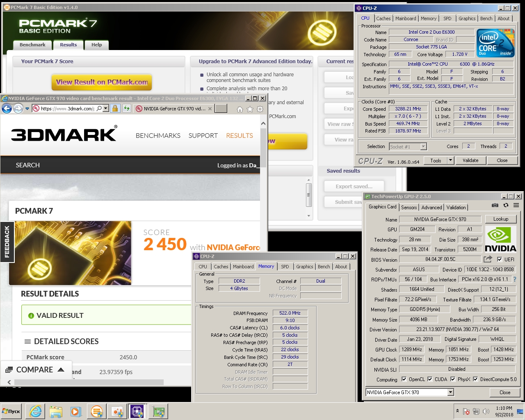The image size is (525, 420).
Task: Switch to Caches tab in top CPU-Z
Action: tap(383, 18)
